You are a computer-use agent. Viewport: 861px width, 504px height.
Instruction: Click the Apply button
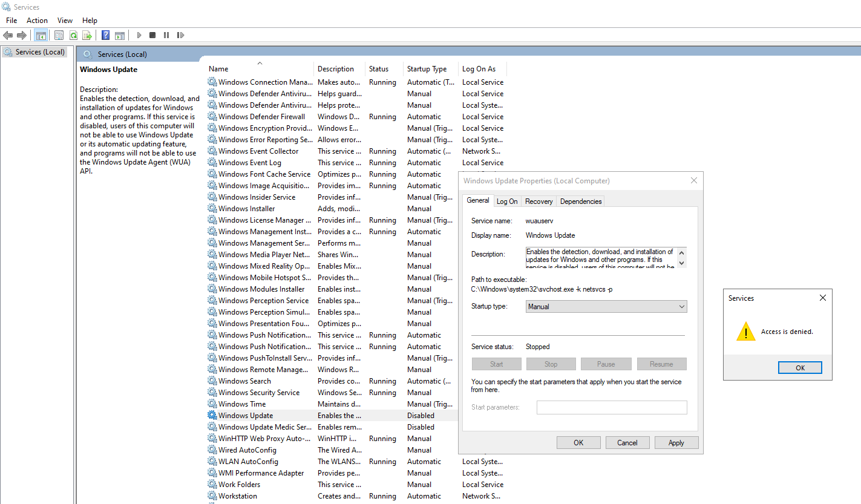[x=676, y=443]
